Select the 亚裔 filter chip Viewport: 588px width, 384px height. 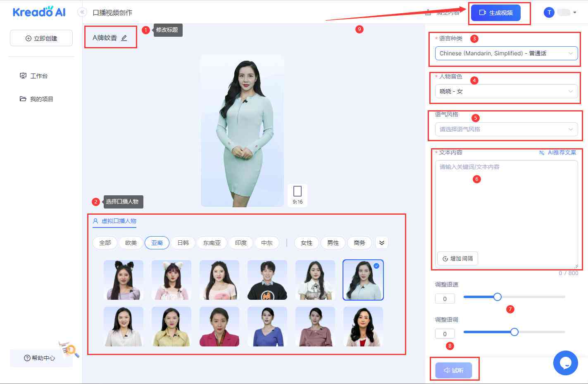(x=157, y=243)
